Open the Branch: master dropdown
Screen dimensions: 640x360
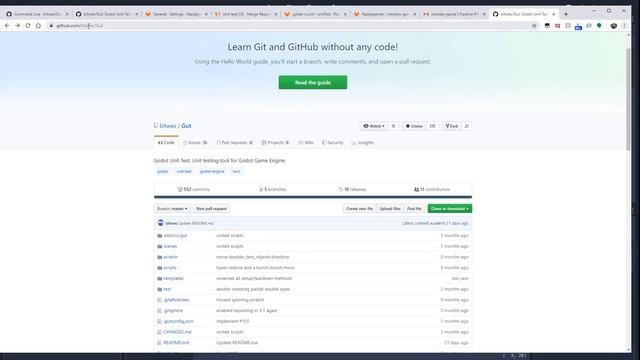tap(172, 209)
